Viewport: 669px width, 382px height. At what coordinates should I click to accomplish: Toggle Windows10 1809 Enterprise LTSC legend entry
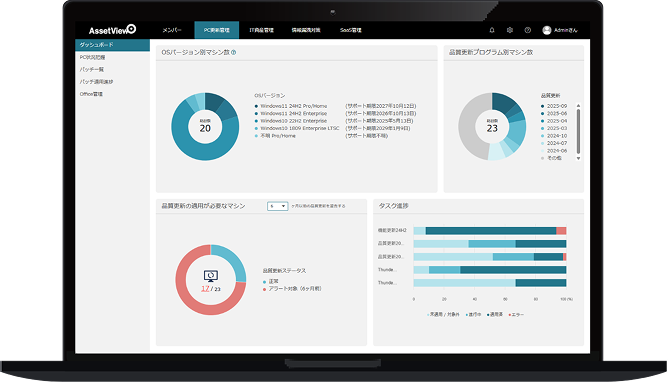297,128
